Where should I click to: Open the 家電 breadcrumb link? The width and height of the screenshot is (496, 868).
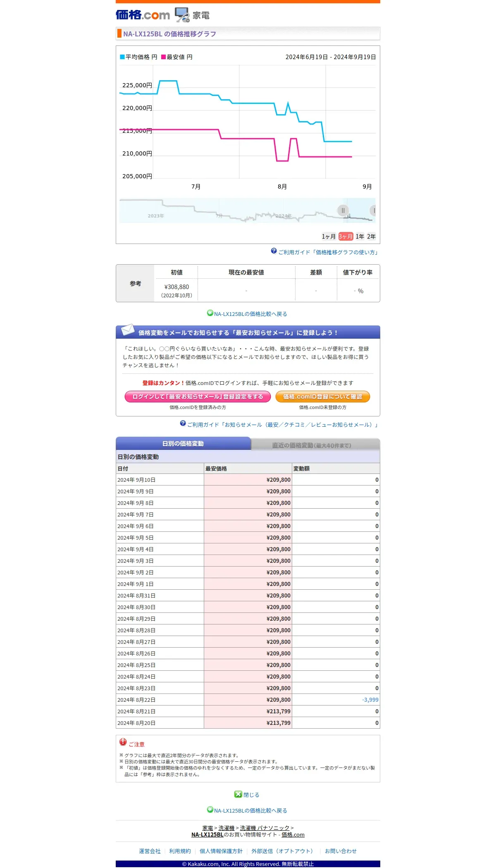tap(207, 828)
